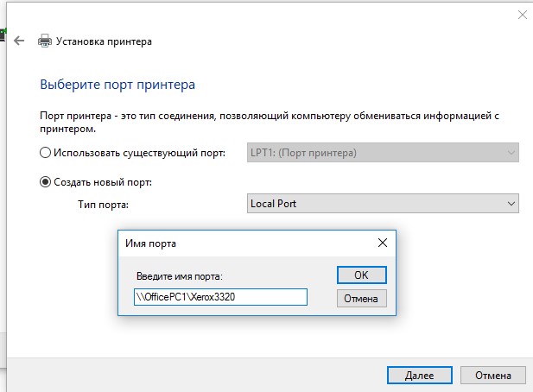Click the Введите имя порта label

click(x=180, y=275)
